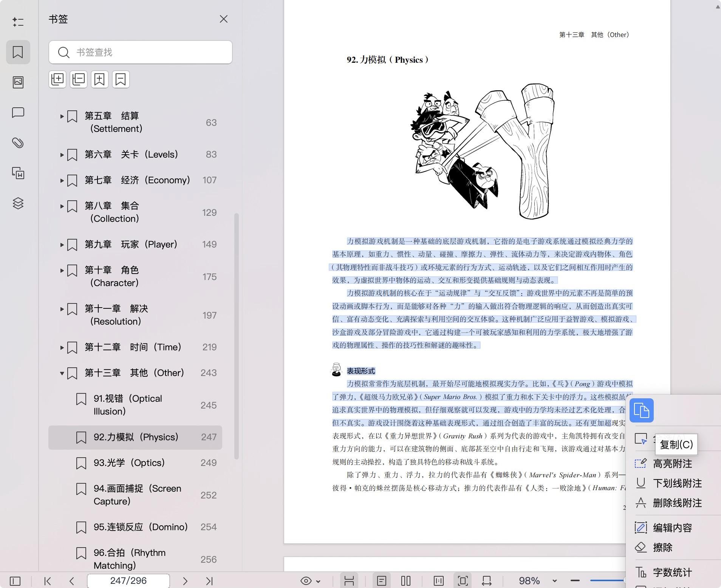Click zoom out minus button
The height and width of the screenshot is (588, 721).
tap(575, 580)
